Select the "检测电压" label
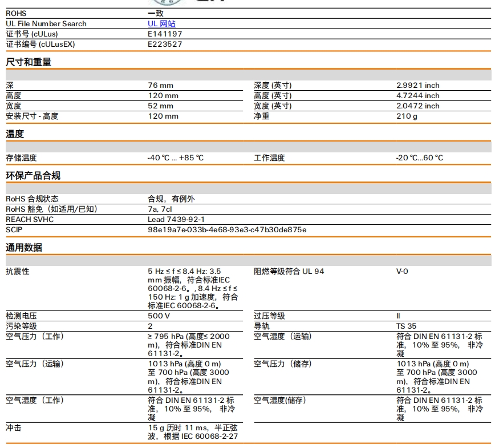Screen dimensions: 495x448 pos(21,316)
